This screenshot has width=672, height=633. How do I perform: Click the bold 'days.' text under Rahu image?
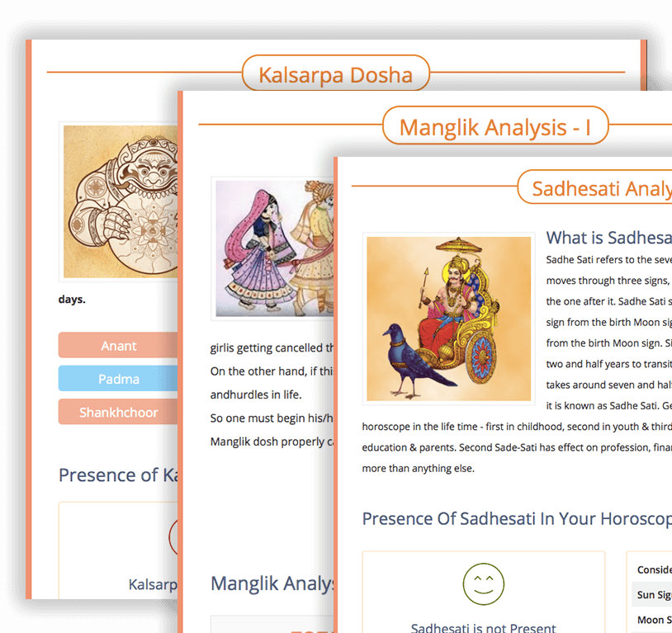click(x=72, y=300)
